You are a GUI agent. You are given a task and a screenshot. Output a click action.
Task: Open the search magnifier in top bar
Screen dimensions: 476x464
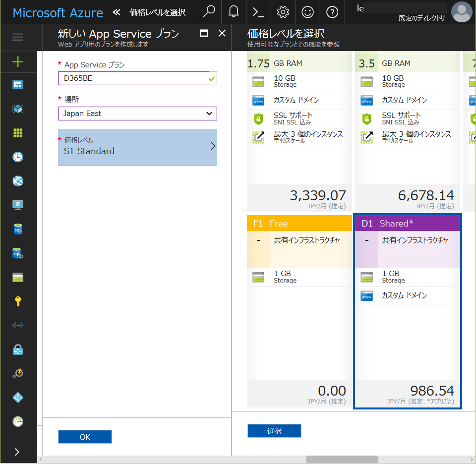(x=209, y=12)
